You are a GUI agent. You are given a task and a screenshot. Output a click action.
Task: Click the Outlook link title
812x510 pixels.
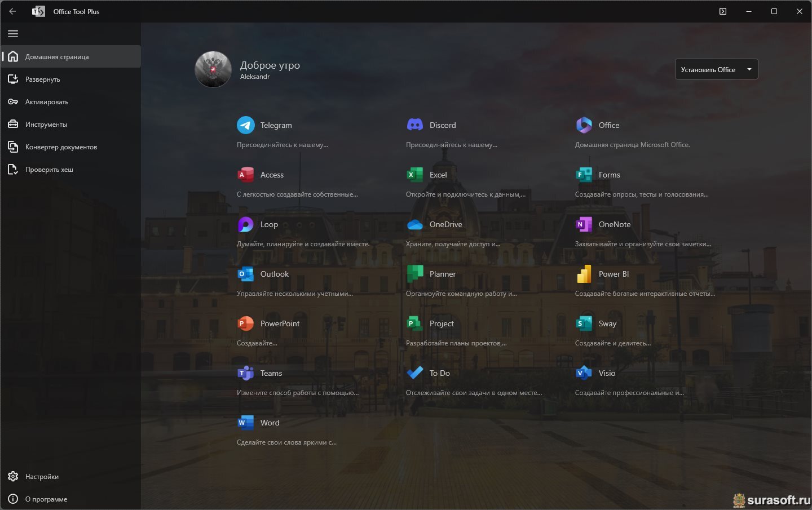click(275, 274)
